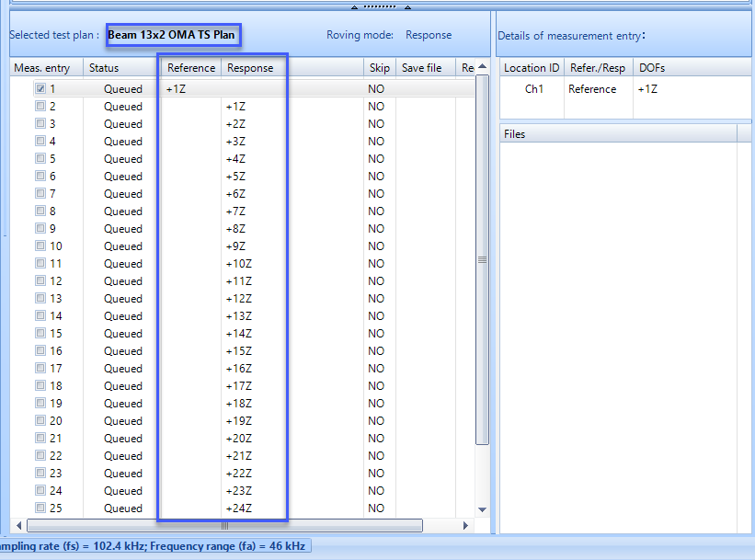Click the sampling rate status bar label
This screenshot has width=755, height=560.
click(154, 546)
